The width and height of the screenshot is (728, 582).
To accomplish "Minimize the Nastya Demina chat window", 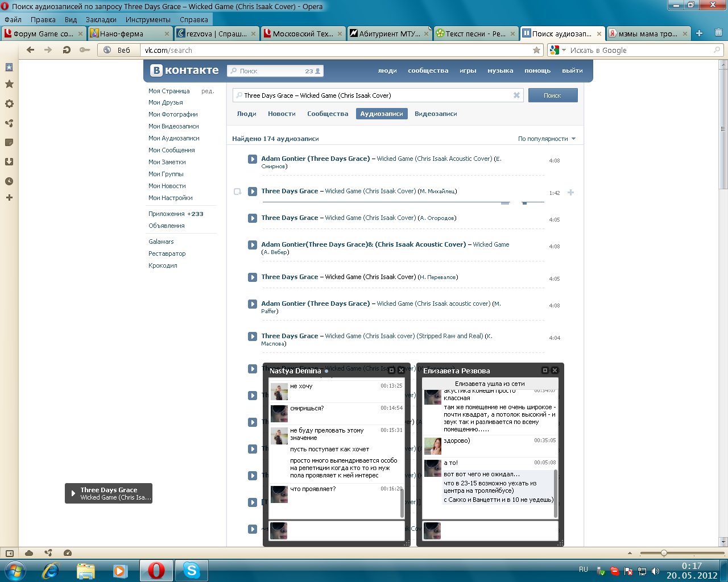I will pyautogui.click(x=391, y=371).
